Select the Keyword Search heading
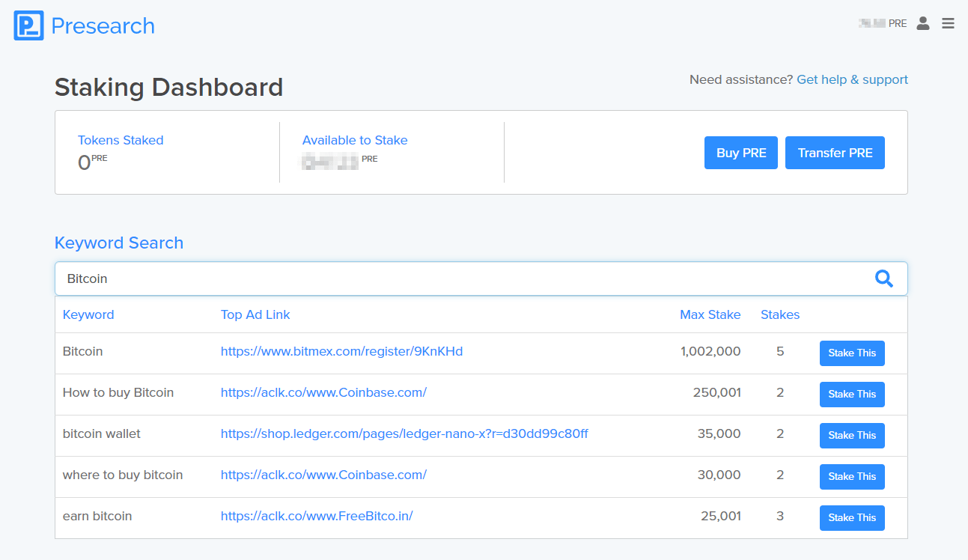968x560 pixels. pyautogui.click(x=119, y=243)
